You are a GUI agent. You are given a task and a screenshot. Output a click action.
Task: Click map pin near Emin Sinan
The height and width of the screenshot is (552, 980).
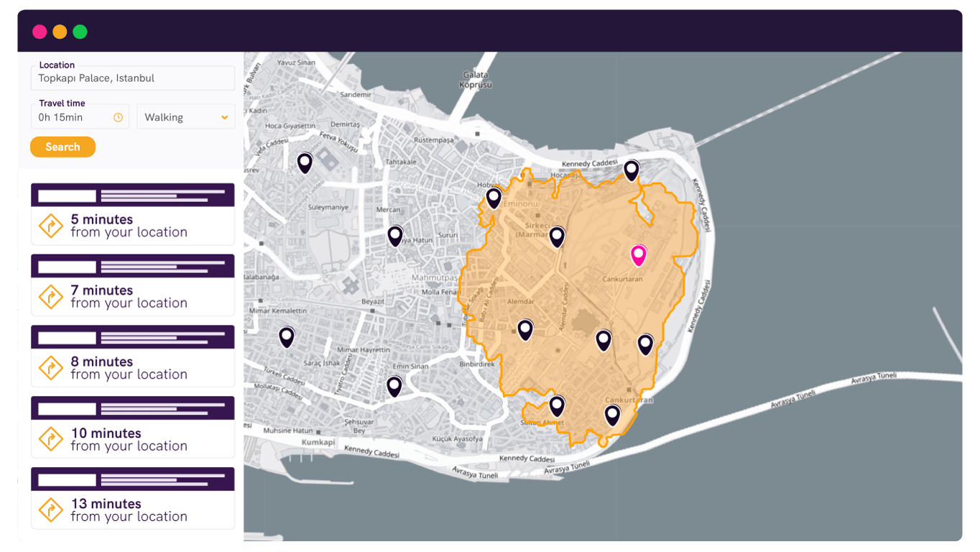pos(394,387)
